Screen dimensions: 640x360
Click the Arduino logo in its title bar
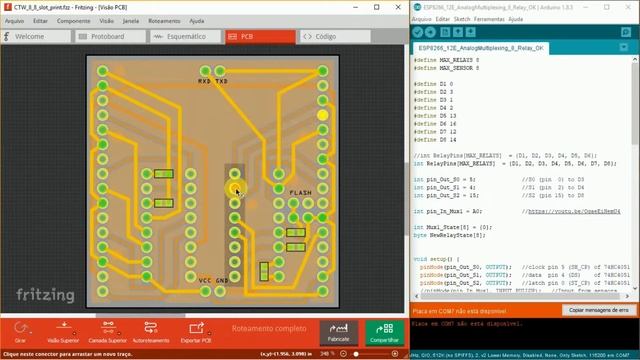[x=417, y=7]
